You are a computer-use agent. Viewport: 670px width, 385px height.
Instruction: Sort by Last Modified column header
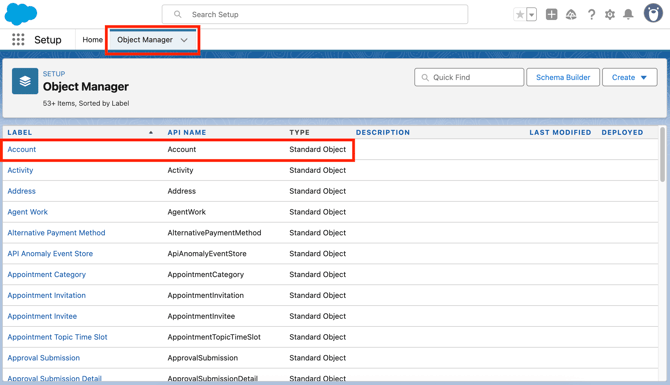pos(560,132)
